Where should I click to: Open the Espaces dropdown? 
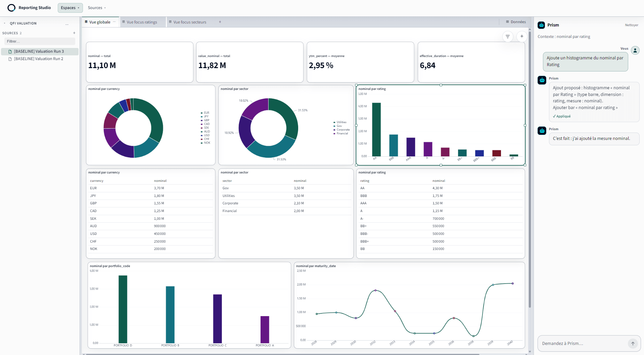70,8
